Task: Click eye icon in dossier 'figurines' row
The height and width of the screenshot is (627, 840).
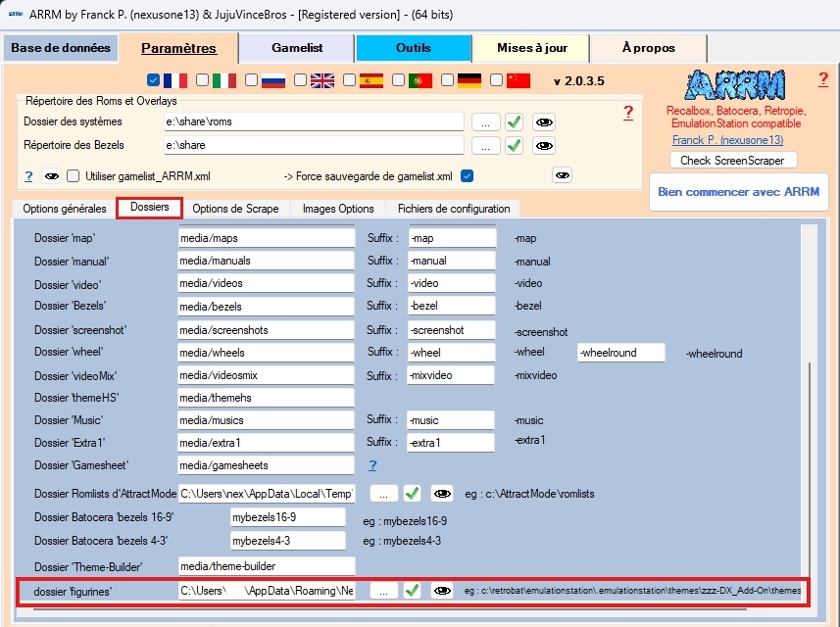Action: pos(442,591)
